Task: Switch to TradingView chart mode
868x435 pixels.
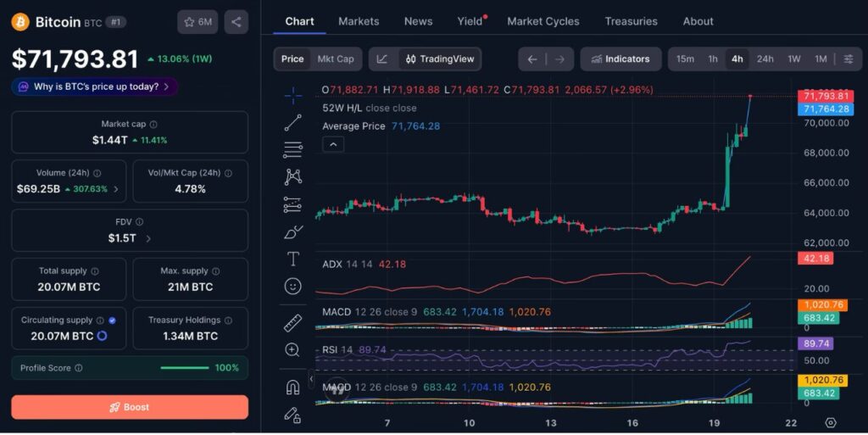Action: 440,59
